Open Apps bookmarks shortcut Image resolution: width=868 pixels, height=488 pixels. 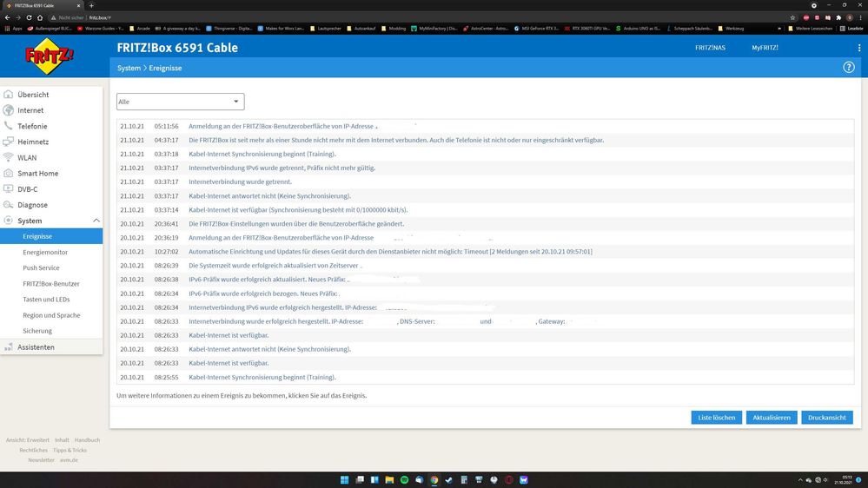[13, 28]
